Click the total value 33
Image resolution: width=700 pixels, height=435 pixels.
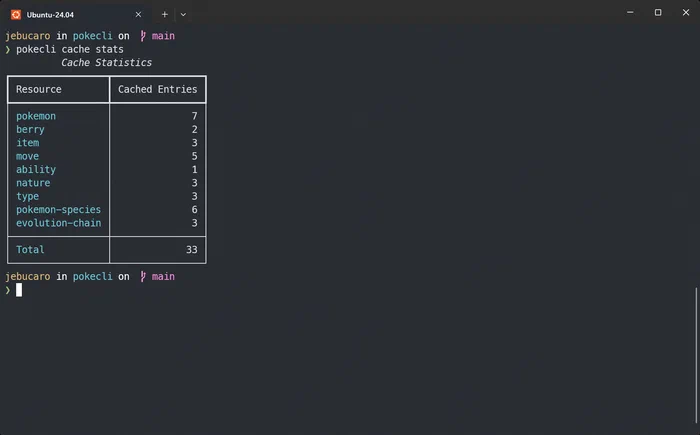(192, 250)
